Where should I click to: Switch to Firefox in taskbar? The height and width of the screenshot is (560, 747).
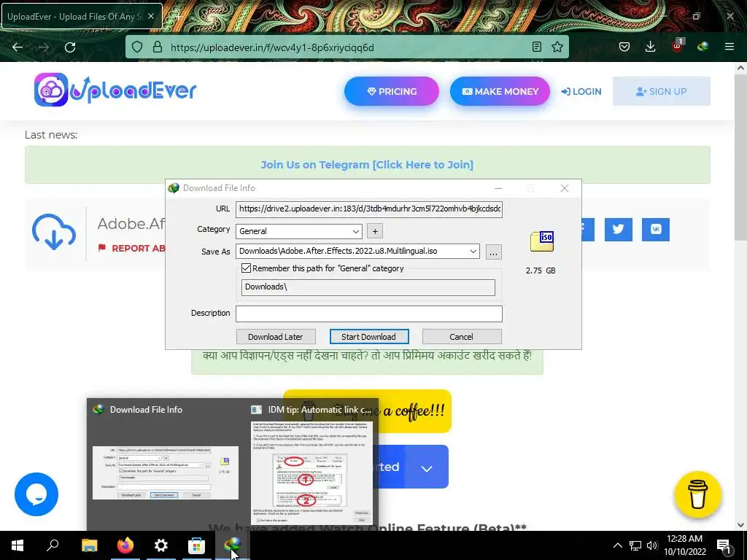pyautogui.click(x=125, y=545)
